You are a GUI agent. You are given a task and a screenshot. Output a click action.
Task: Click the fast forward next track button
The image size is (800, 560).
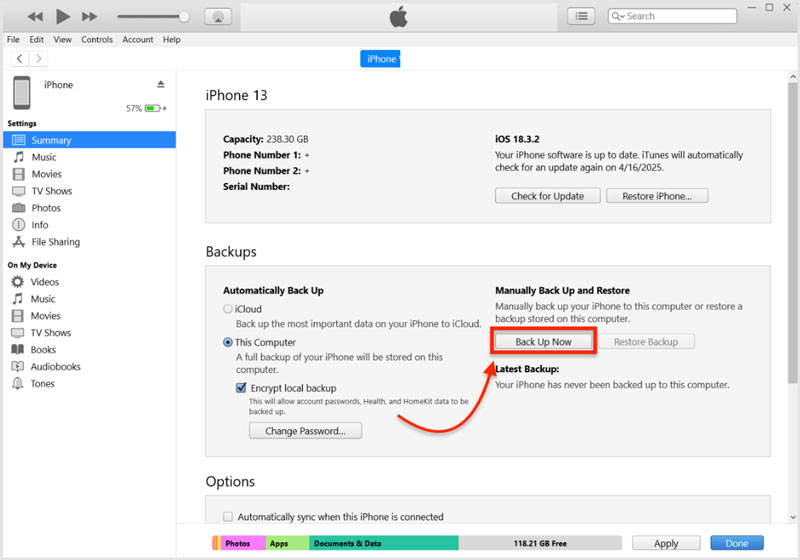[x=89, y=16]
